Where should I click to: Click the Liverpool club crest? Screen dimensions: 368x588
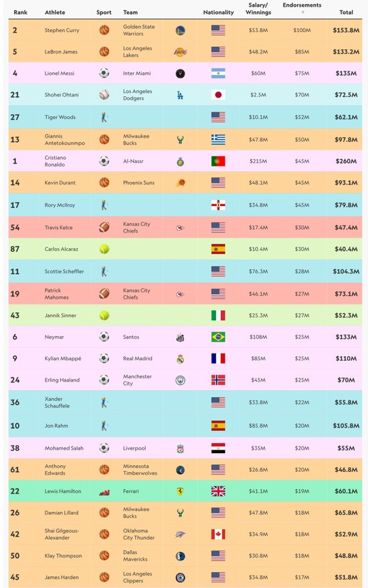[180, 448]
